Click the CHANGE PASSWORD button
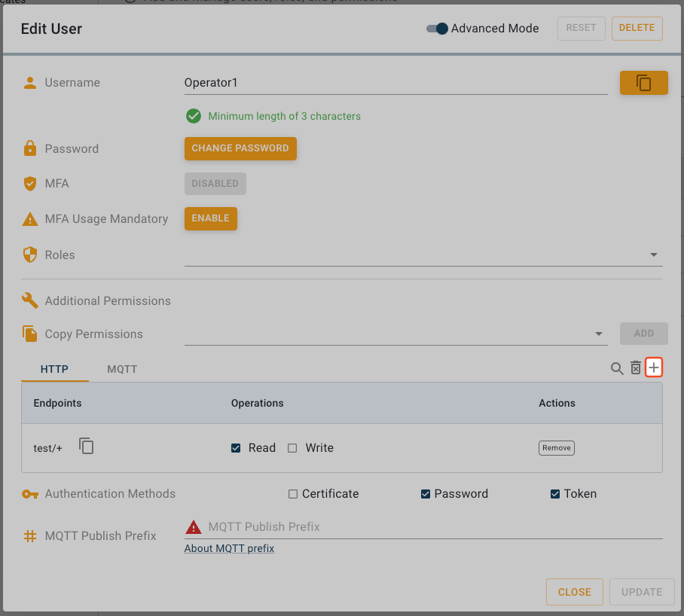The width and height of the screenshot is (684, 616). click(x=240, y=148)
